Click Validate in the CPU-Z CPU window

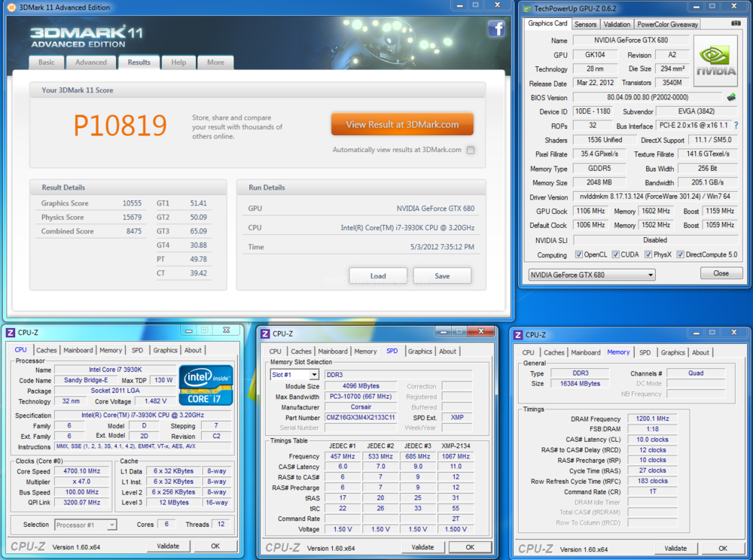point(168,546)
